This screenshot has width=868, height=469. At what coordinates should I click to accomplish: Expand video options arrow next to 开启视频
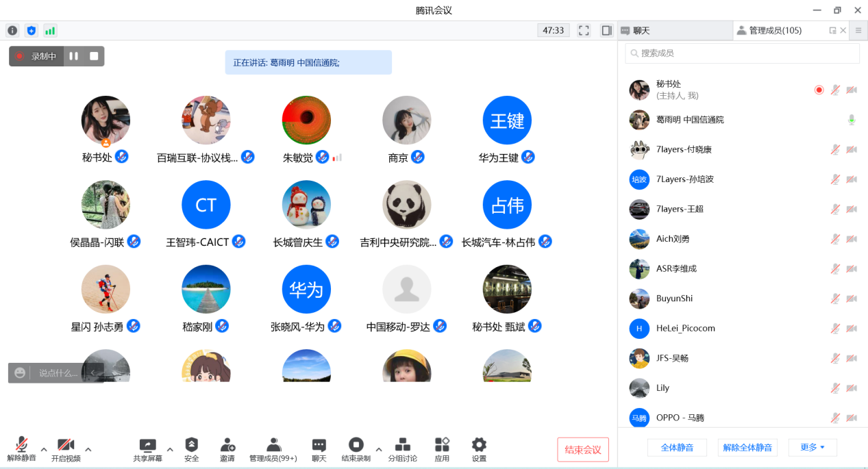[88, 450]
